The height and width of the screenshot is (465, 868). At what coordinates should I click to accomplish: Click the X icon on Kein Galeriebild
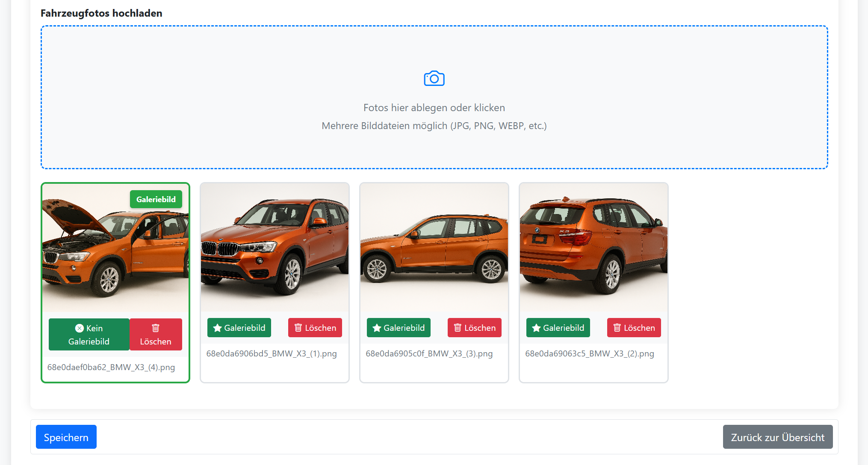80,328
